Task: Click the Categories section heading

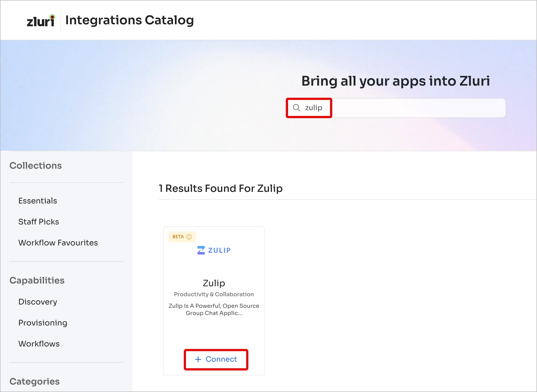Action: click(x=34, y=382)
